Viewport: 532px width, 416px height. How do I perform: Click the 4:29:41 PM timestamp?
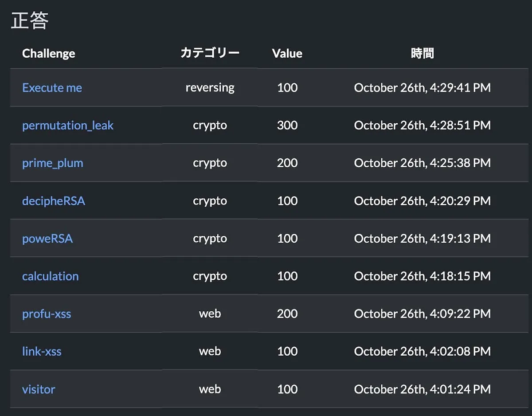[x=422, y=88]
